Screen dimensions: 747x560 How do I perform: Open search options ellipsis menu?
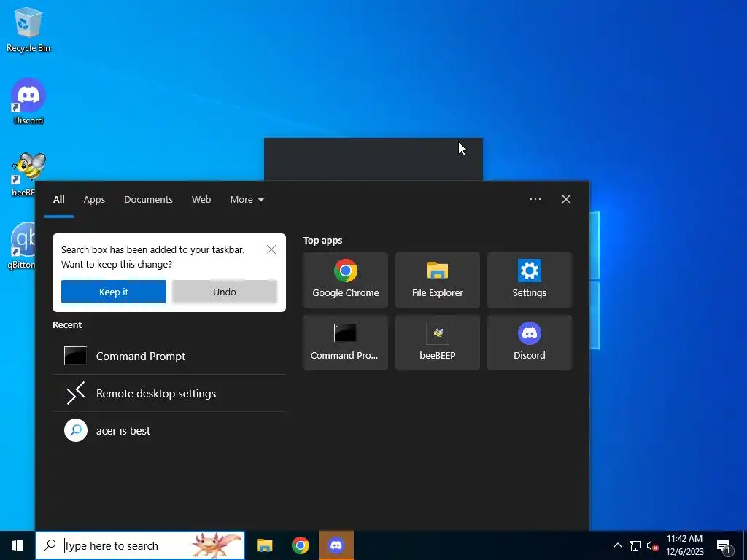535,199
